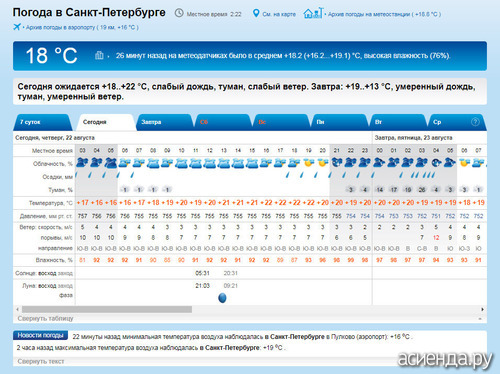Click the weather station house icon
The width and height of the screenshot is (500, 374).
[x=313, y=13]
